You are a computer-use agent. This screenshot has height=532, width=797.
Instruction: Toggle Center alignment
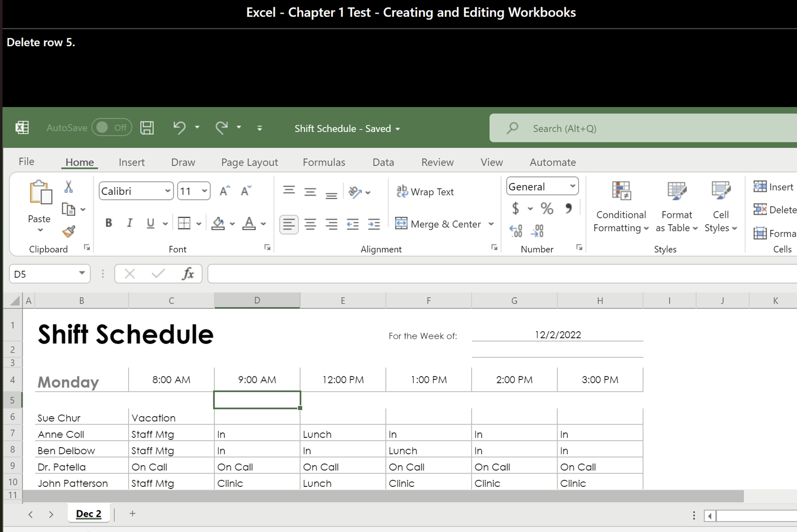tap(310, 224)
